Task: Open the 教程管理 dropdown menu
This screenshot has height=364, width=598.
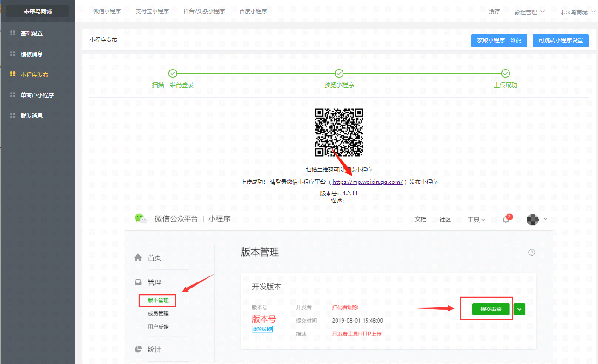Action: (529, 12)
